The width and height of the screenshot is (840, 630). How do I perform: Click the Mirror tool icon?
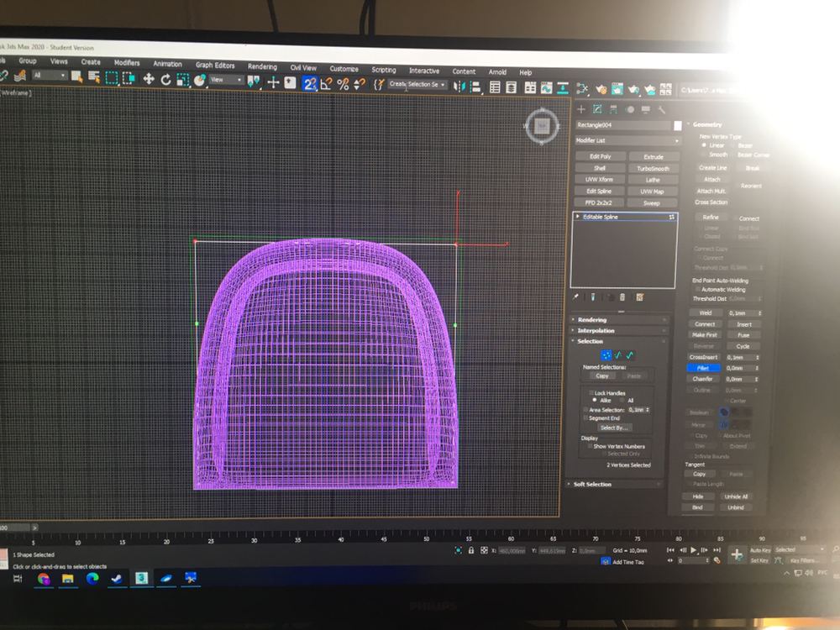click(x=459, y=87)
